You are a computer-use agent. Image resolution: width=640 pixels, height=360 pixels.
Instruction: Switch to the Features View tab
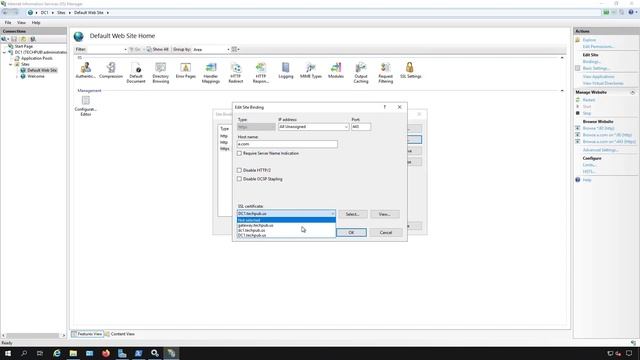(x=87, y=334)
